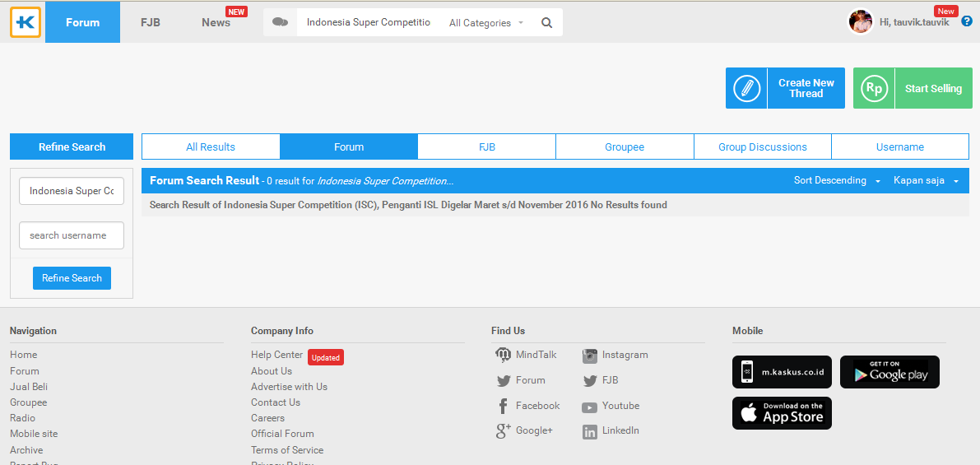Click the Refine Search sidebar header
Image resolution: width=980 pixels, height=465 pixels.
72,146
